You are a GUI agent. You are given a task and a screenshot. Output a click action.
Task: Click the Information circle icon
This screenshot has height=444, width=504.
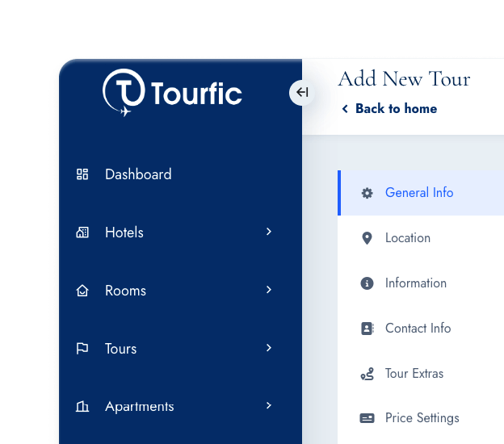(x=367, y=283)
